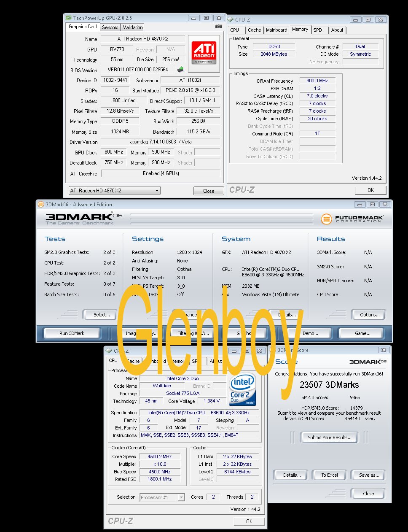The width and height of the screenshot is (408, 532).
Task: Click the GPU-Z screenshot camera icon
Action: point(218,27)
